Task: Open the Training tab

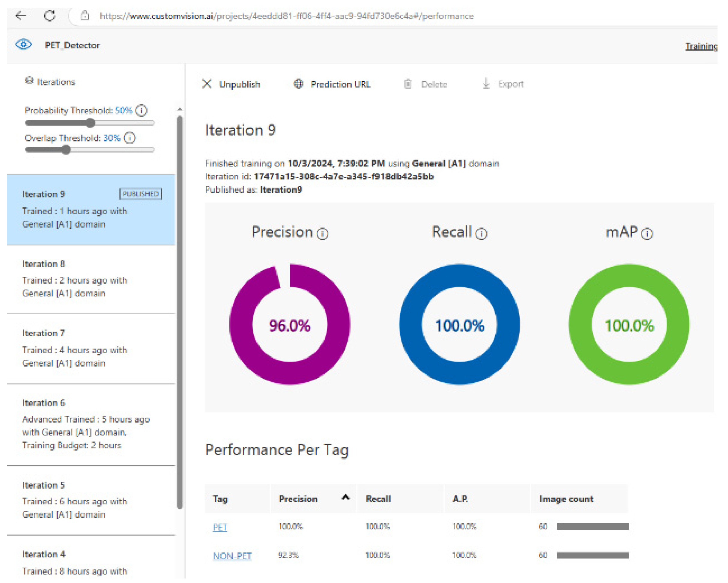Action: 701,46
